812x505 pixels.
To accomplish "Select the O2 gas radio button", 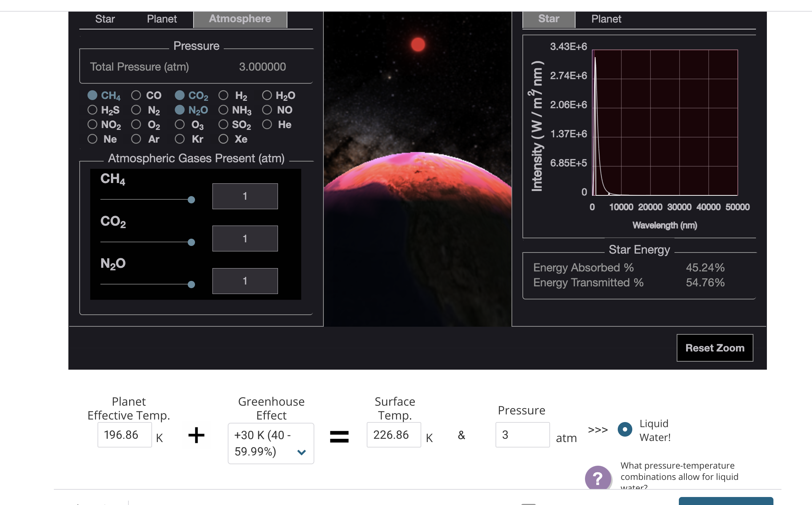I will 136,124.
